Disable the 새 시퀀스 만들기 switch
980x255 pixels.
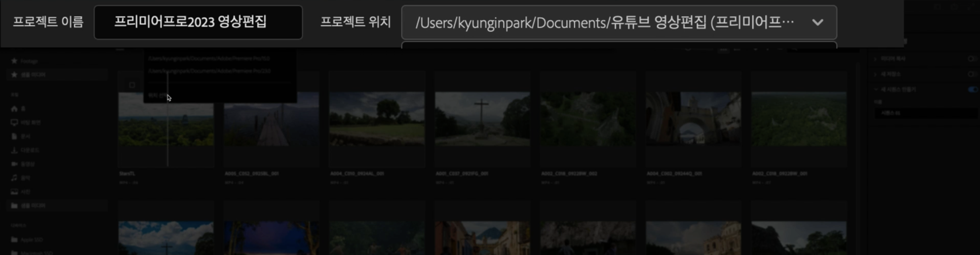[973, 89]
